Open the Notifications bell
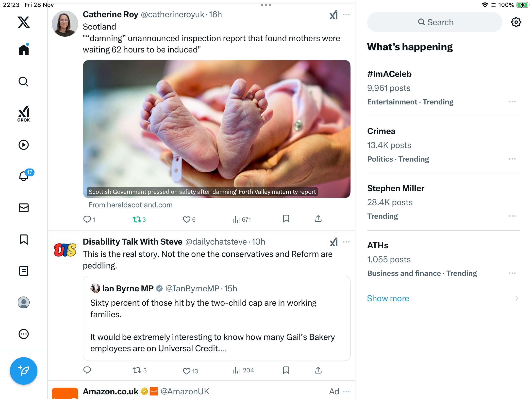The width and height of the screenshot is (532, 399). (x=24, y=176)
